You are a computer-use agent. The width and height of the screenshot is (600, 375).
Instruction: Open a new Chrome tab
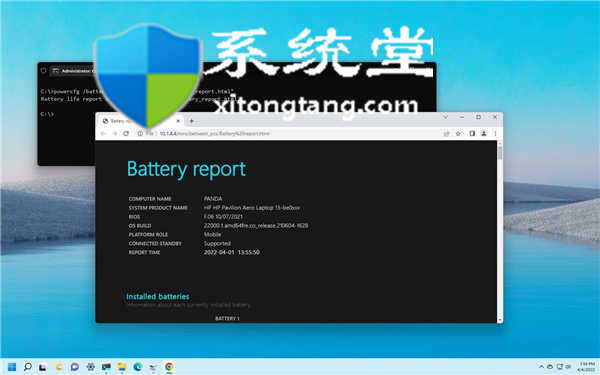coord(192,121)
